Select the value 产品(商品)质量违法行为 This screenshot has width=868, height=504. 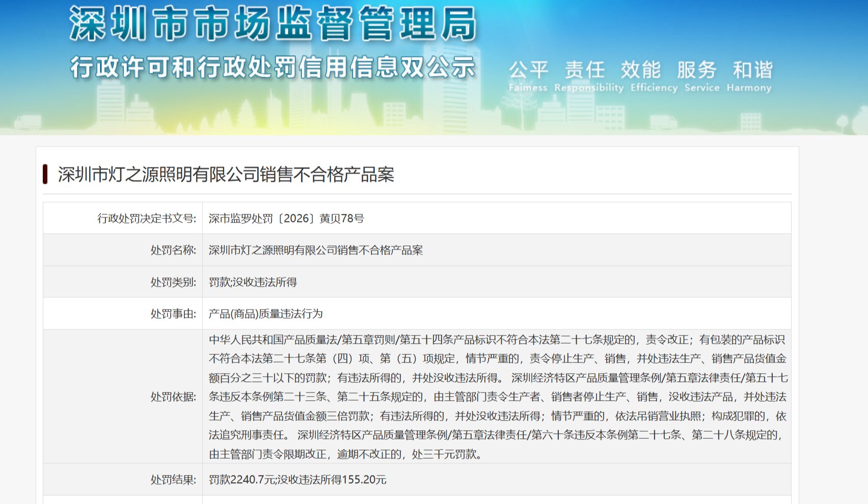(x=266, y=314)
